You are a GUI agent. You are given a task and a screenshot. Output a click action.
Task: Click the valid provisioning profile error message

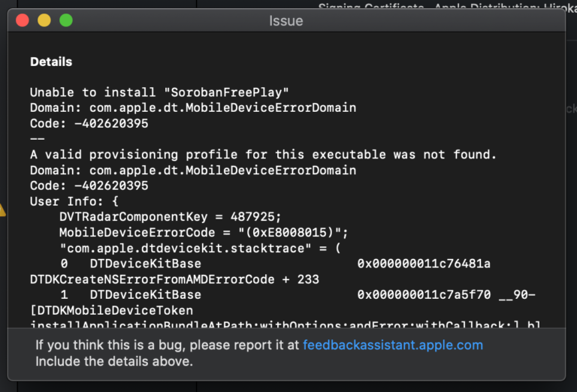[263, 155]
